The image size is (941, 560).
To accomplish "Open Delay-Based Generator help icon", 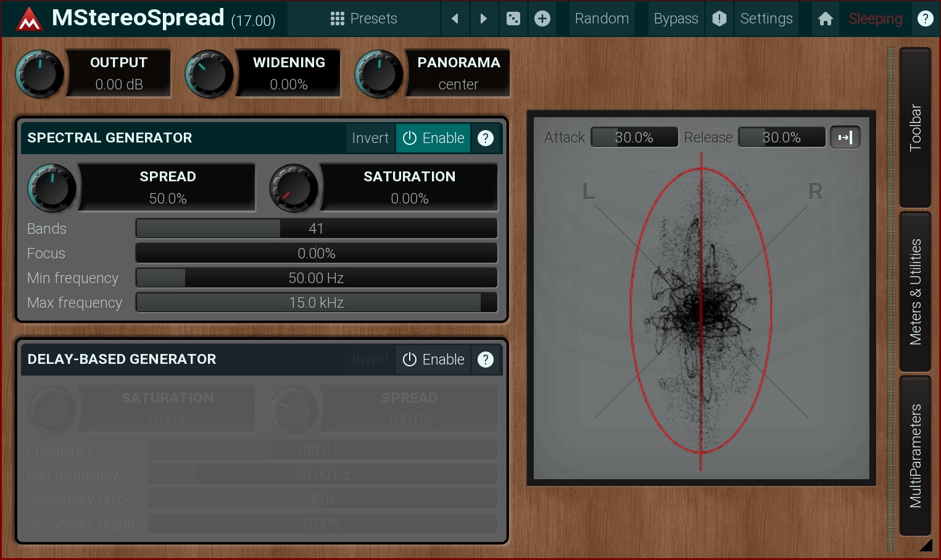I will [x=486, y=360].
